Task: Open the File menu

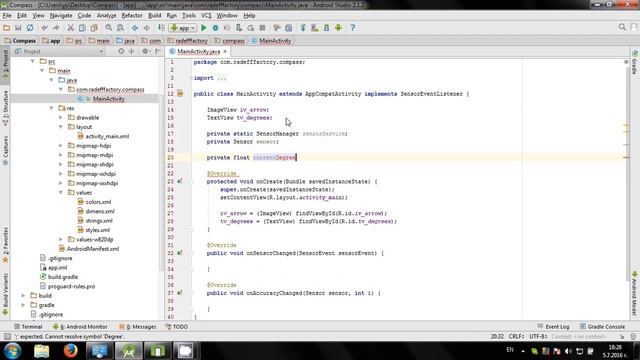Action: (7, 16)
